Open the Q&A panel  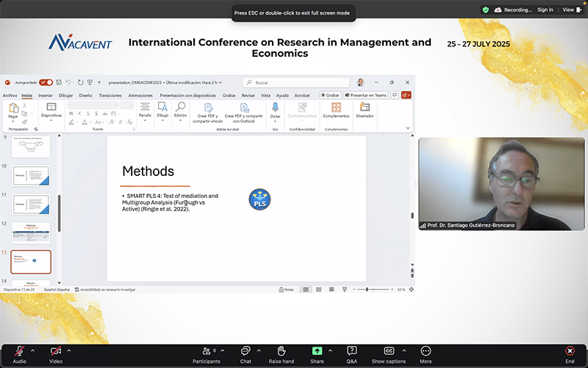pos(352,352)
